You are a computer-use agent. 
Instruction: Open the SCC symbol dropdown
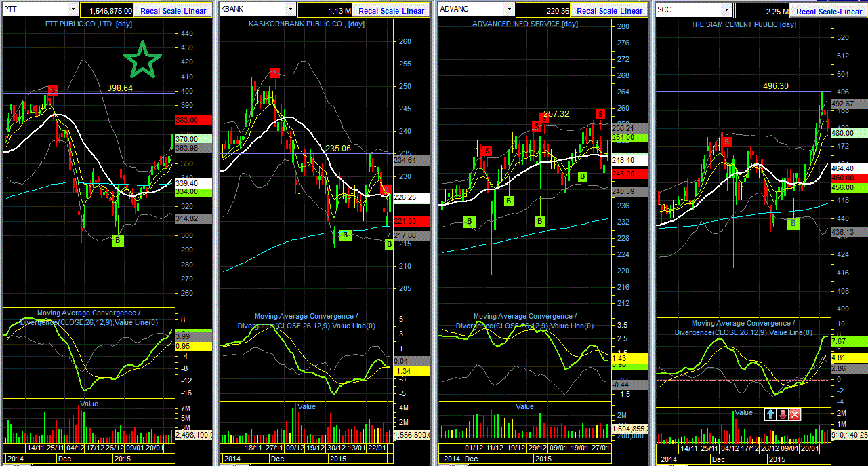tap(727, 10)
